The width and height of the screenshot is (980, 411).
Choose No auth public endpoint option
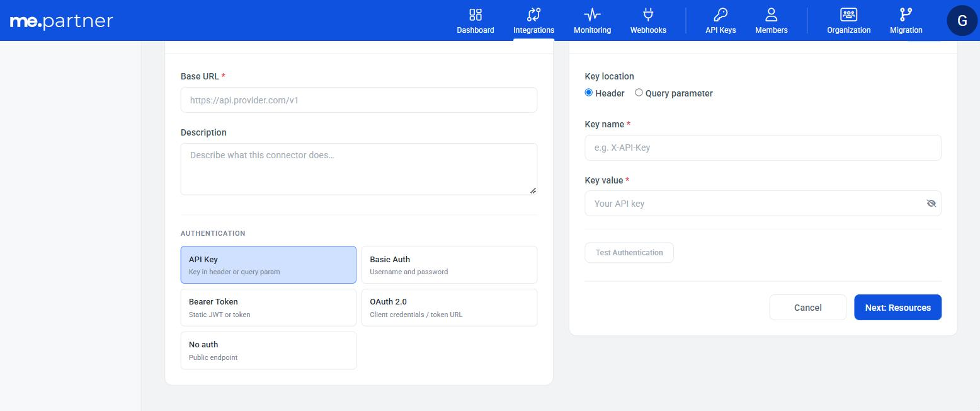pyautogui.click(x=268, y=350)
